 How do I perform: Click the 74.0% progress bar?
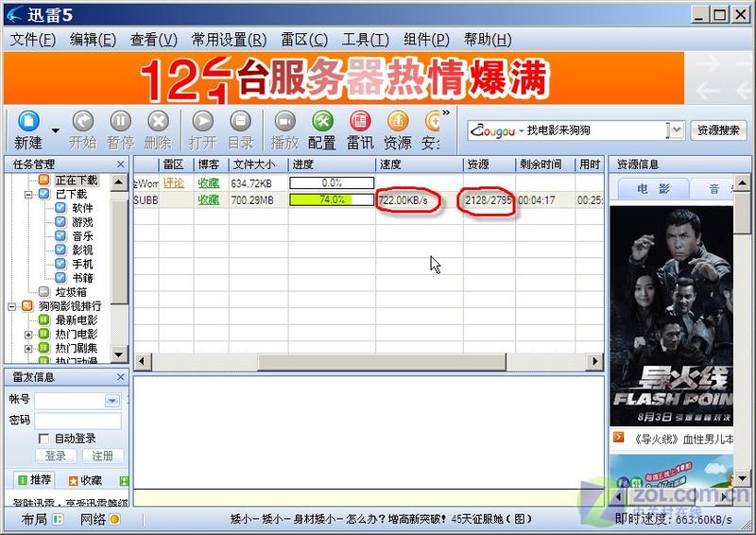point(332,199)
